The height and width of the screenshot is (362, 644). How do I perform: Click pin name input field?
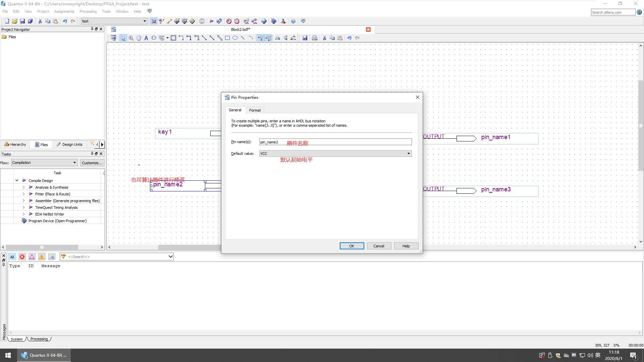pos(335,141)
